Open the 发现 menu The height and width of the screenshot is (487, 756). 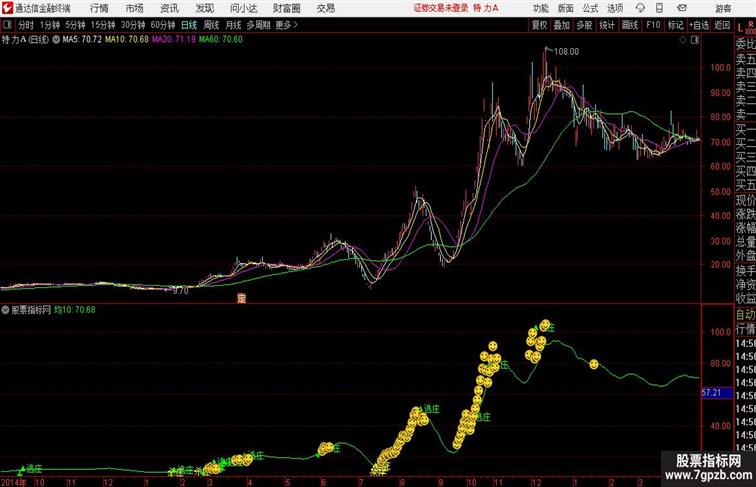pyautogui.click(x=204, y=8)
